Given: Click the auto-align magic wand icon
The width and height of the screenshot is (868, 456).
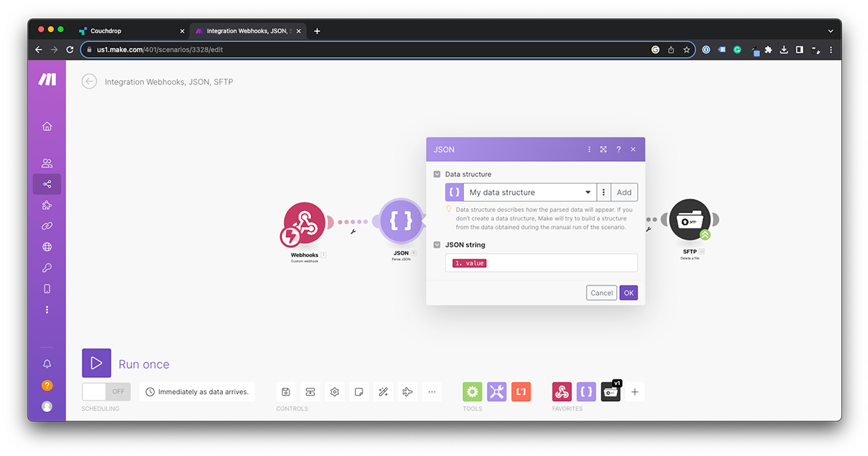Looking at the screenshot, I should 383,392.
